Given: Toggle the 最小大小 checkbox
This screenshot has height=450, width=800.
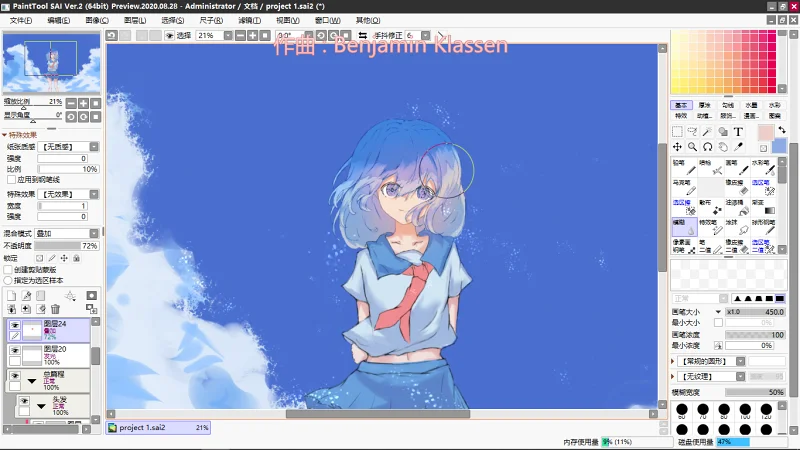Looking at the screenshot, I should pos(718,322).
